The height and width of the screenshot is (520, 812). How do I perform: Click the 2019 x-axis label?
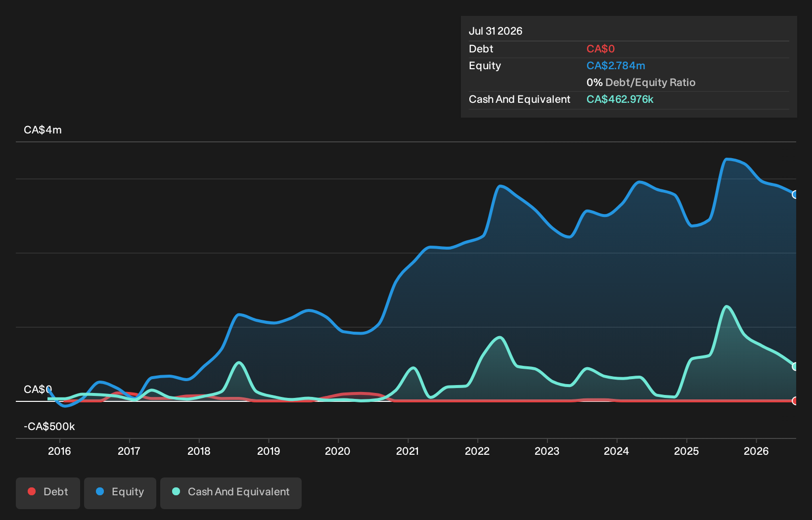click(269, 451)
